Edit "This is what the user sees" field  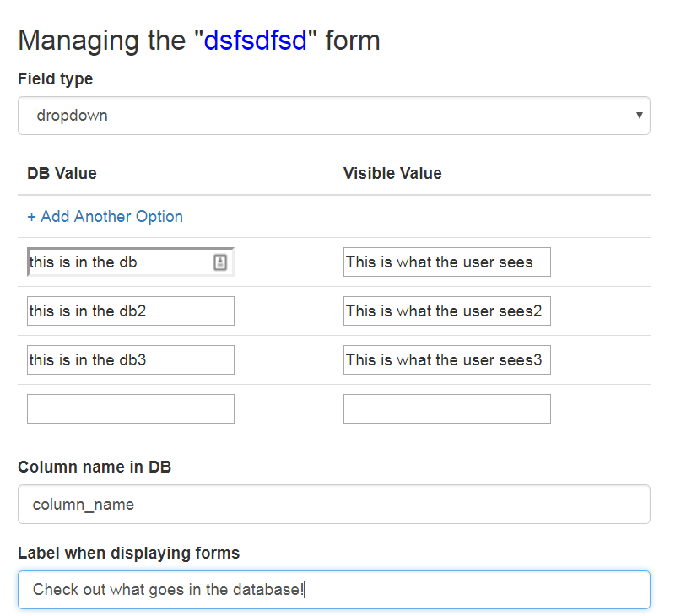(446, 262)
